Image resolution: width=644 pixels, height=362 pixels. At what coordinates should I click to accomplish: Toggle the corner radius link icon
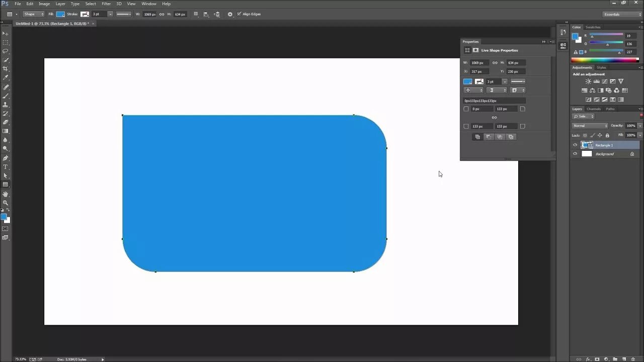tap(494, 117)
